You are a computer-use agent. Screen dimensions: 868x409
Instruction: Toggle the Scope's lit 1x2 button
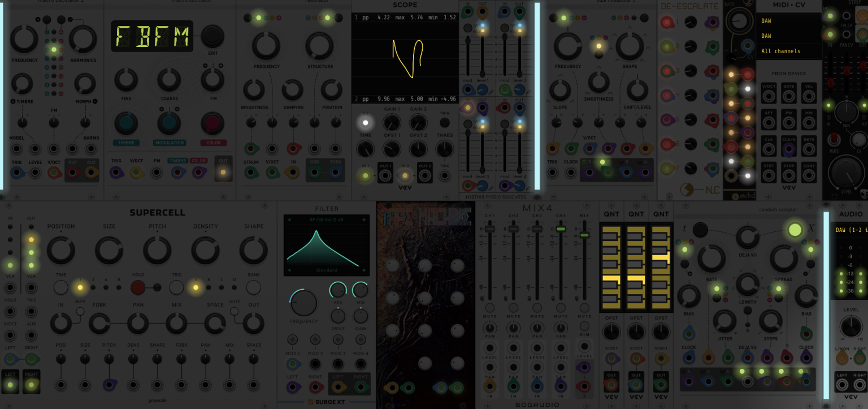[365, 123]
